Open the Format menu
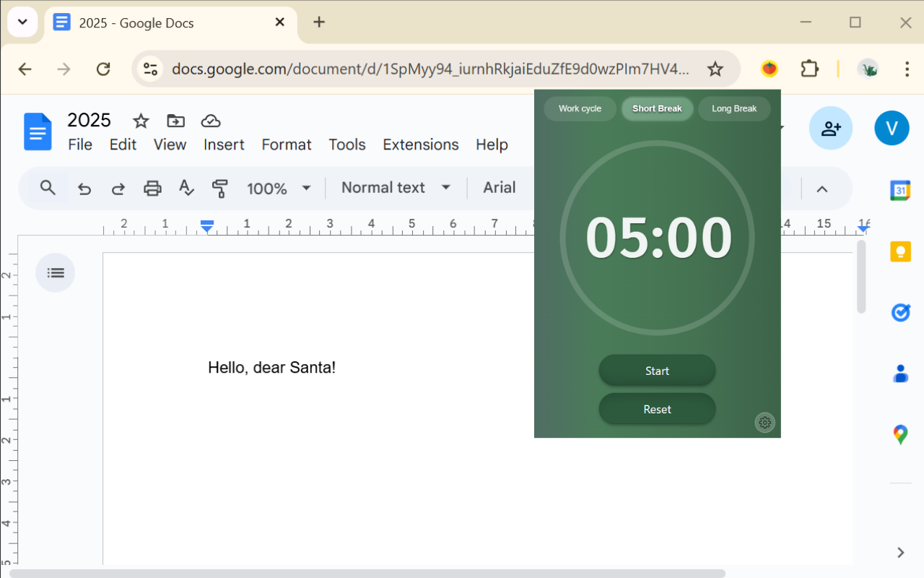 tap(287, 144)
